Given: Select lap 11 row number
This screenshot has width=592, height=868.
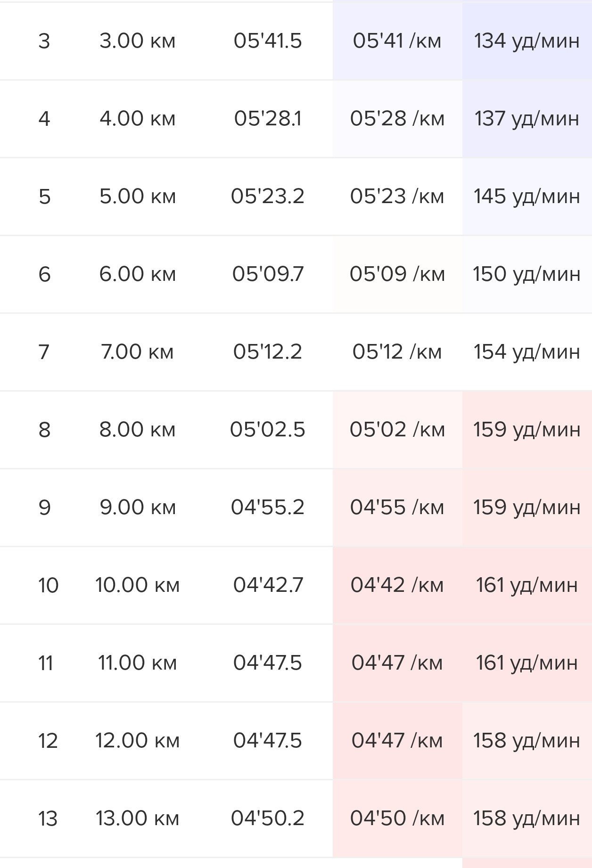Looking at the screenshot, I should [x=45, y=663].
